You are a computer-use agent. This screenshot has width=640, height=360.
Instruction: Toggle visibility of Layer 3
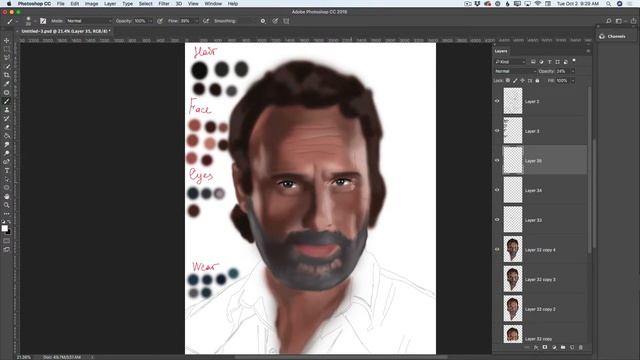[497, 131]
